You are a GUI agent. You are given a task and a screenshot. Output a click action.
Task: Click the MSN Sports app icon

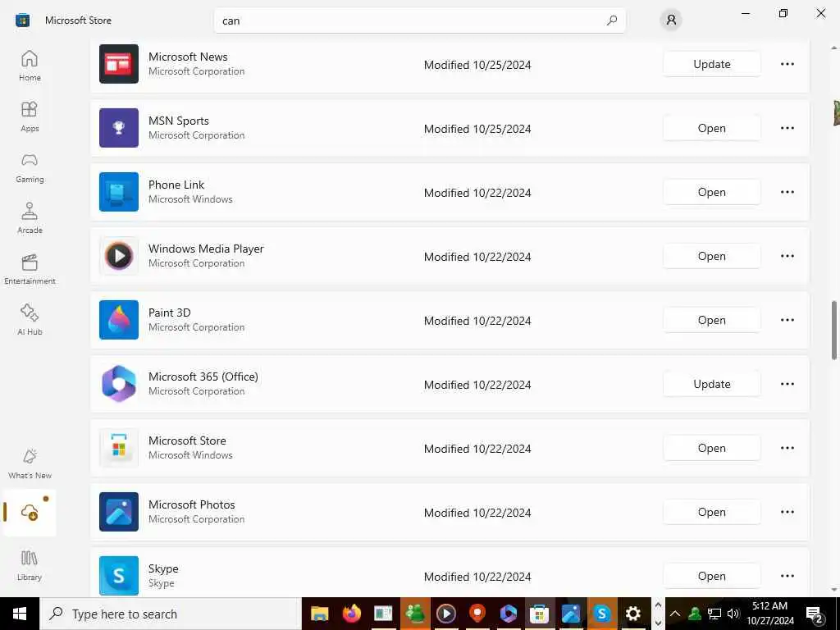coord(119,128)
